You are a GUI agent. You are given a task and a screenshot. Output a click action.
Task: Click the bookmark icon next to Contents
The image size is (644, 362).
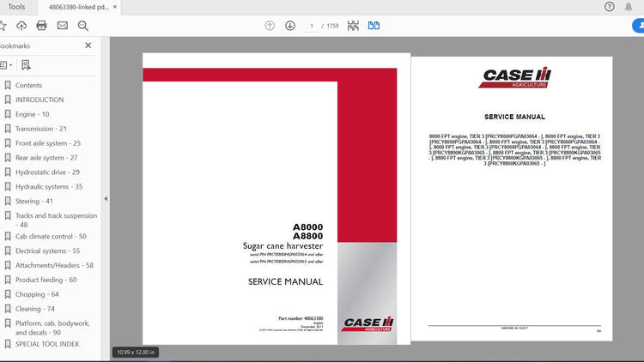click(x=8, y=86)
